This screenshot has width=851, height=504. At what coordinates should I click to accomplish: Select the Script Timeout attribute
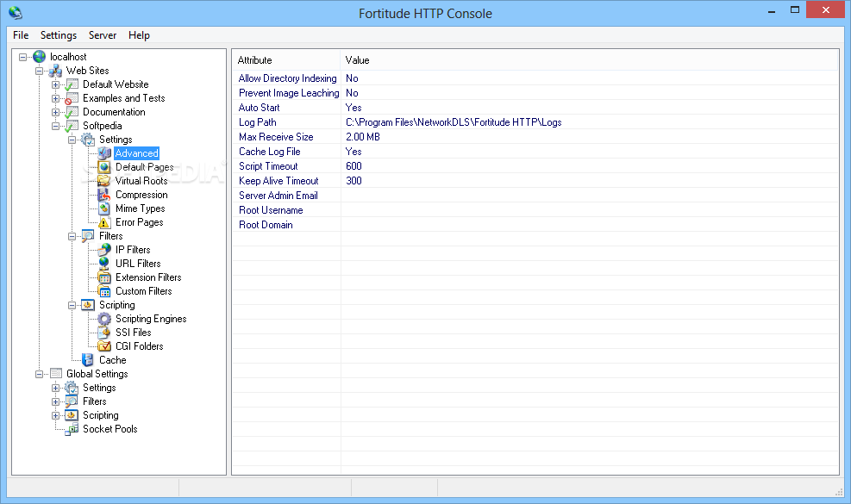pos(268,166)
